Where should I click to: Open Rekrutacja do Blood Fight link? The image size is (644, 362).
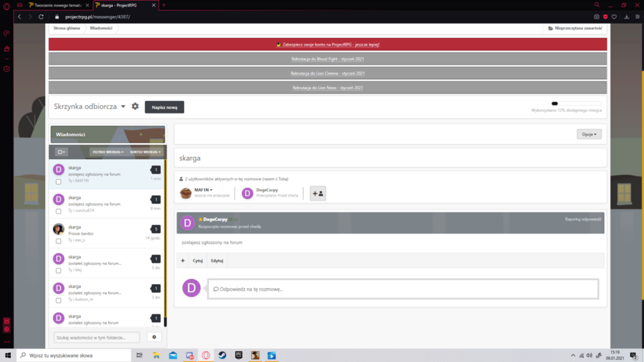[x=327, y=59]
